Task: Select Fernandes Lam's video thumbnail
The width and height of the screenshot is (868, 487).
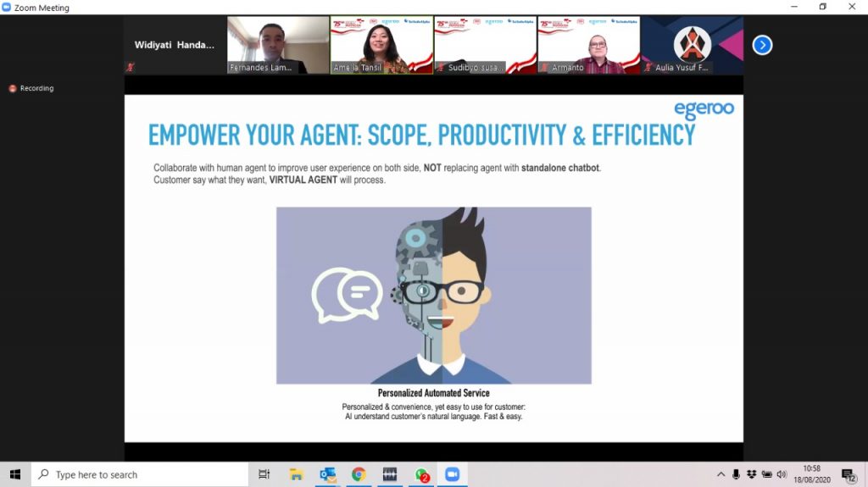Action: click(278, 45)
